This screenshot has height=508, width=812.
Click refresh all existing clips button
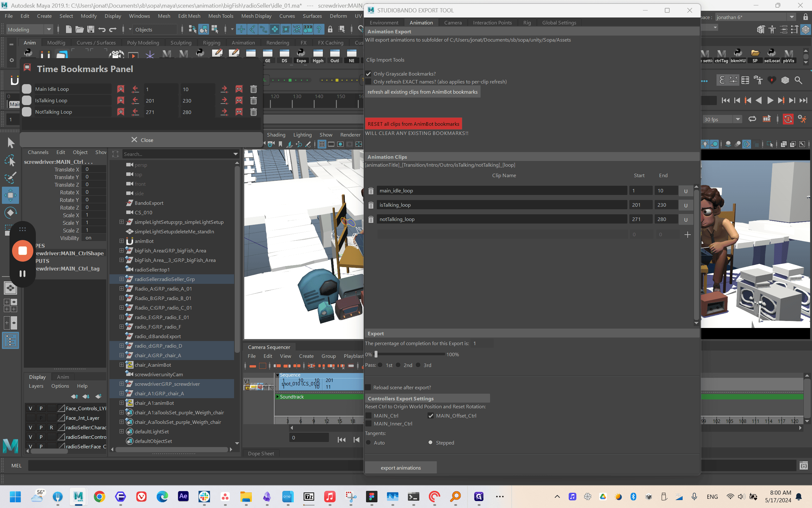click(422, 92)
